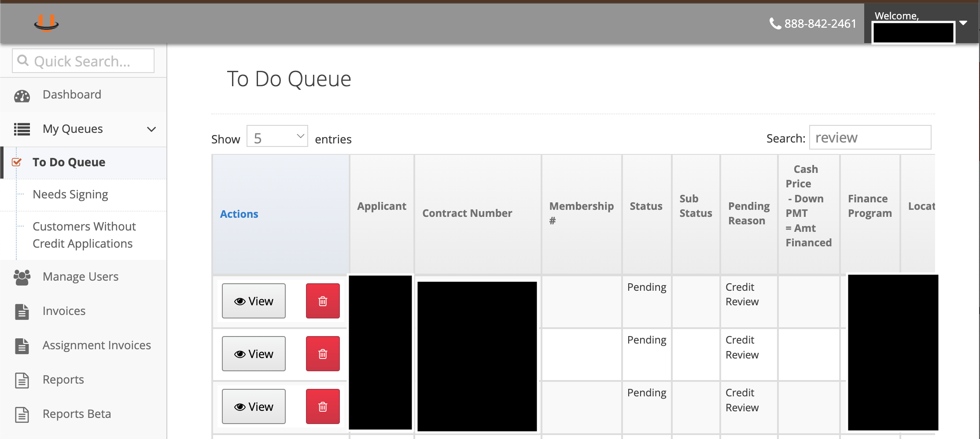Click 'Pending' status in the third row
Image resolution: width=980 pixels, height=439 pixels.
[x=647, y=393]
